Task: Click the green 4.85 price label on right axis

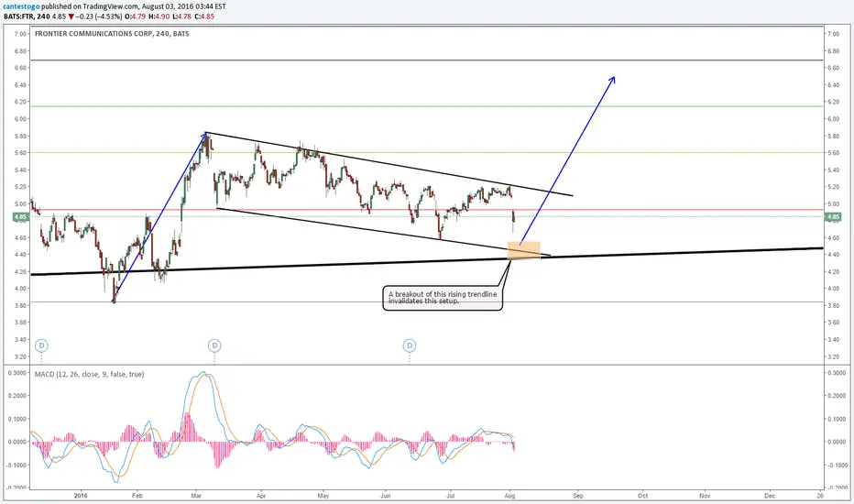Action: (x=833, y=217)
